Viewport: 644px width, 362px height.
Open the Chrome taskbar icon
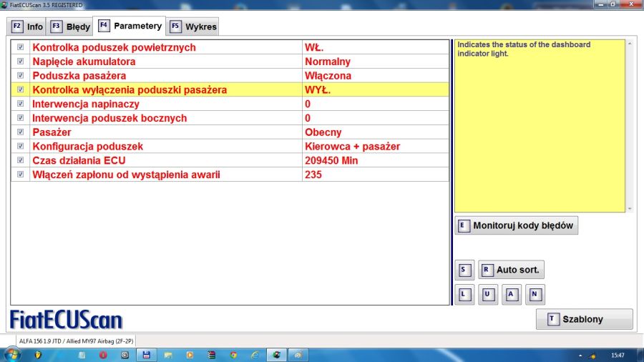(x=233, y=355)
